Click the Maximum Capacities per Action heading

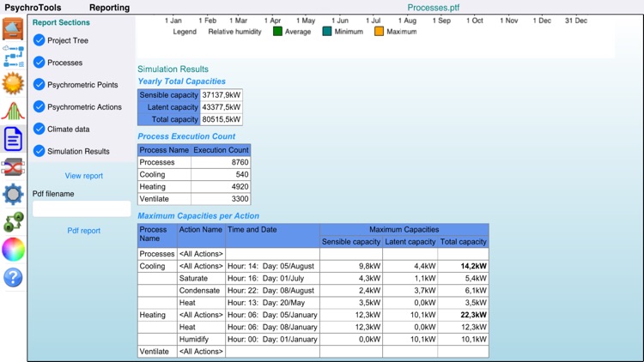pos(198,216)
